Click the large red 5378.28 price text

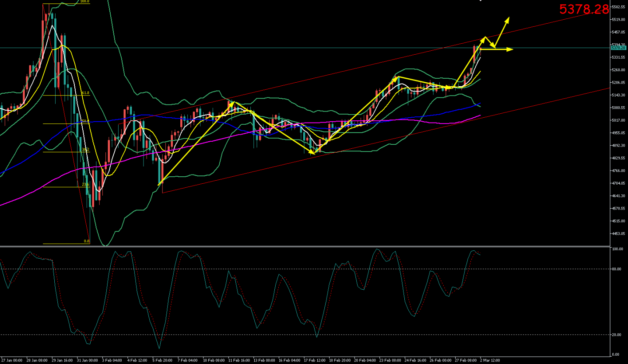584,9
